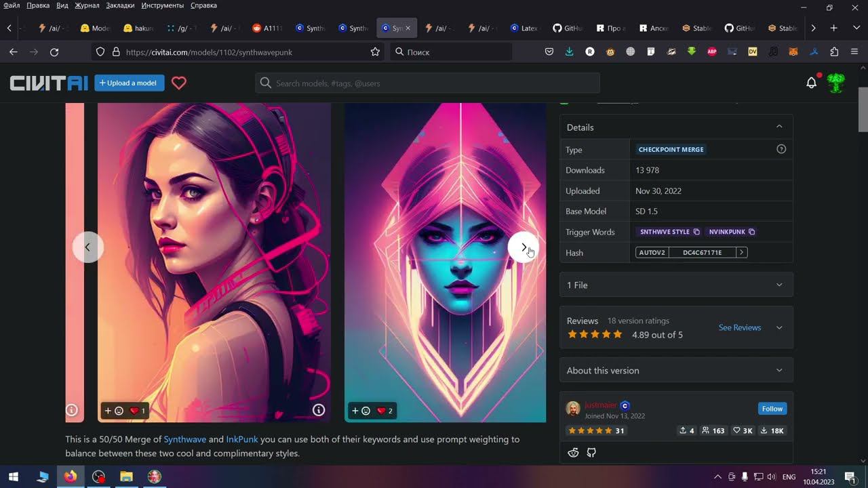
Task: Open the Закладки menu
Action: [x=120, y=5]
